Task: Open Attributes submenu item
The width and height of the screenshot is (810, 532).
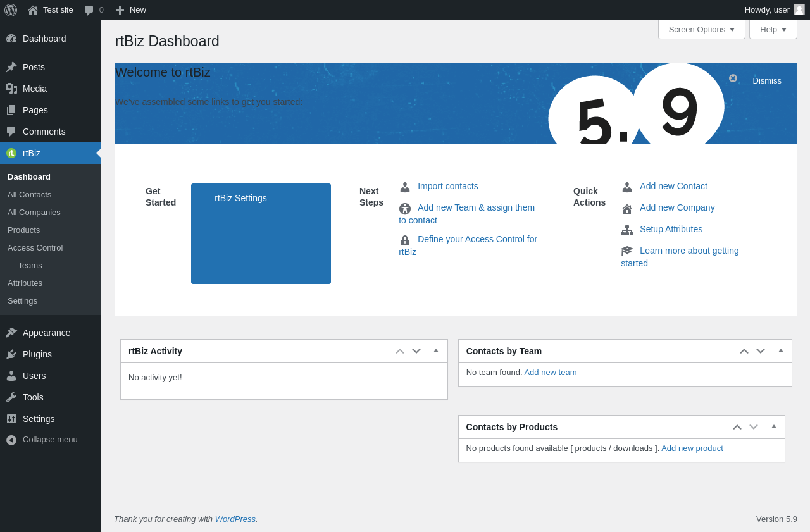Action: (51, 283)
